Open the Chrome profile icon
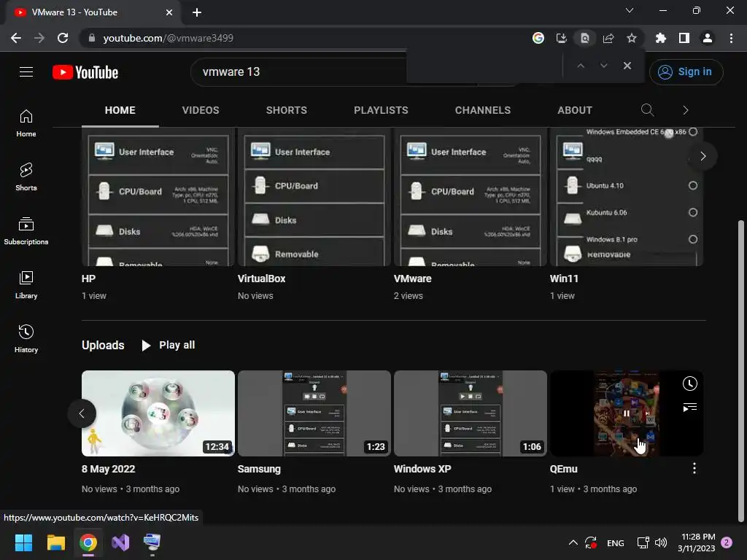747x560 pixels. click(707, 38)
